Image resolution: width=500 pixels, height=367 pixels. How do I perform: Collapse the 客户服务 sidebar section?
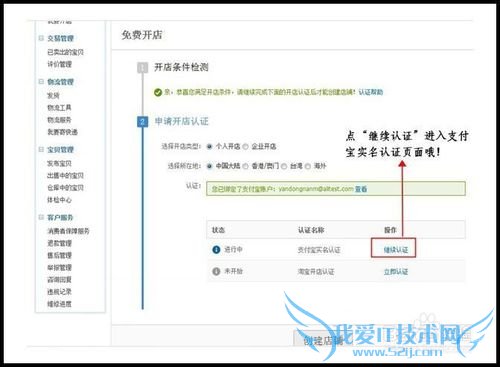pyautogui.click(x=41, y=217)
